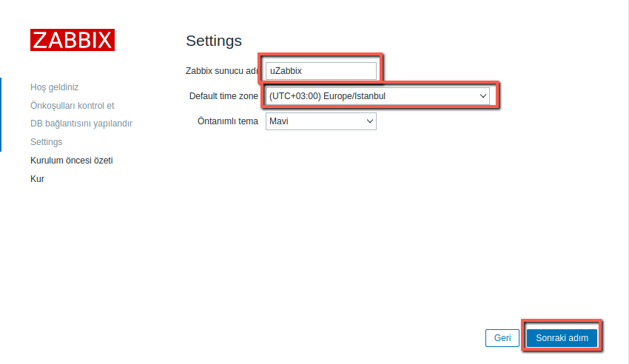
Task: Expand the Öntanımlı tema dropdown showing Mavi
Action: coord(320,121)
